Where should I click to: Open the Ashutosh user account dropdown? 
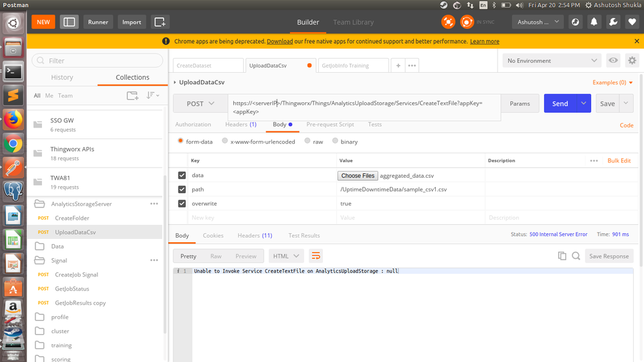coord(538,22)
